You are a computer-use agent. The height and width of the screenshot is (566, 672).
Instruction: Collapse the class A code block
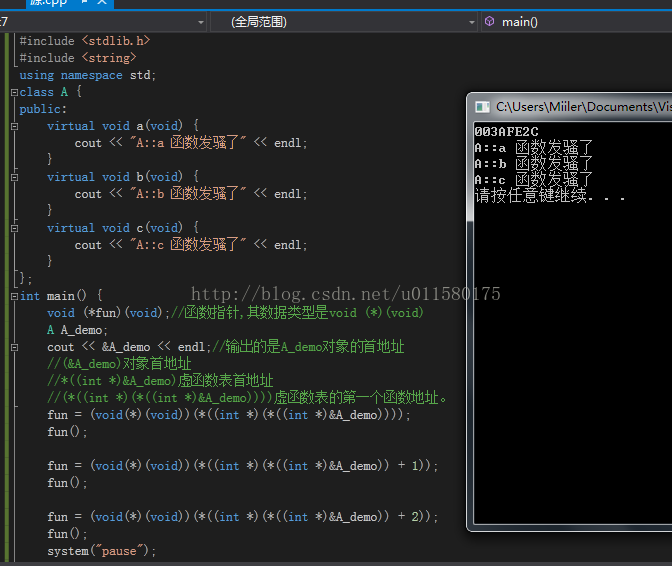click(x=14, y=92)
